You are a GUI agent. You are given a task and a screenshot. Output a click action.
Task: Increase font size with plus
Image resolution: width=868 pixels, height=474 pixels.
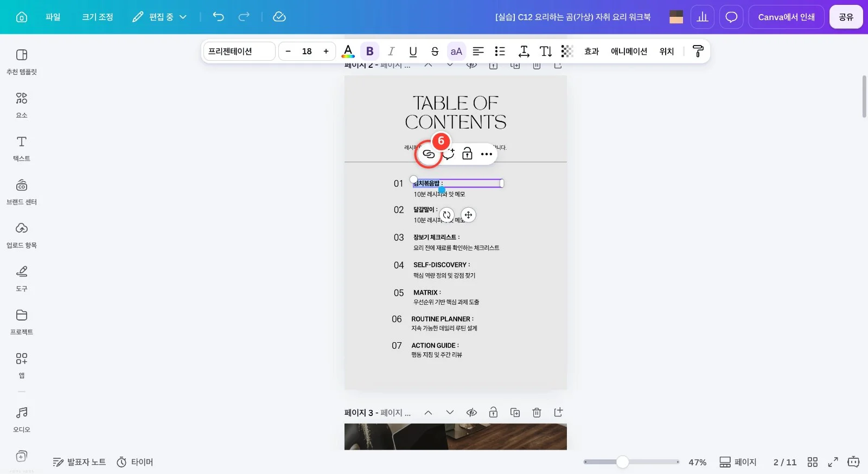326,52
